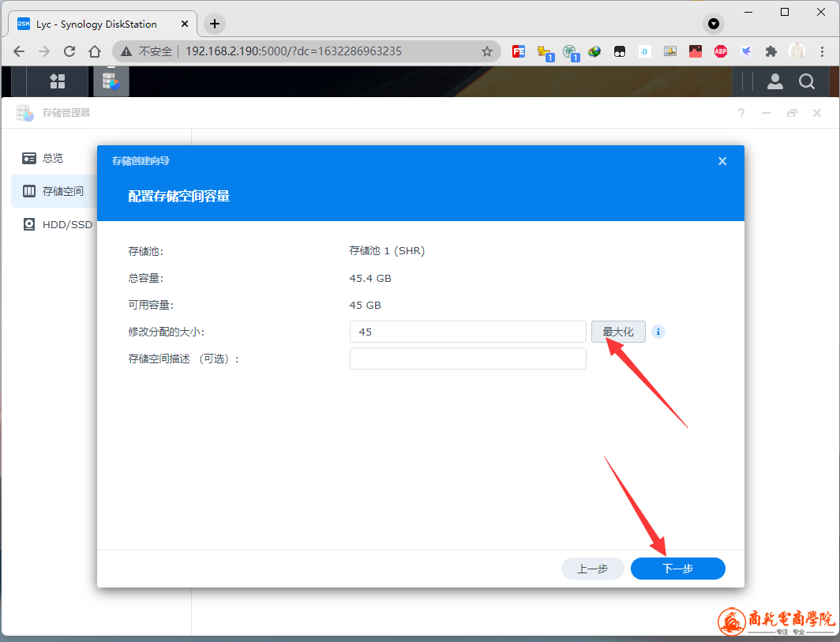The height and width of the screenshot is (642, 840).
Task: Select 存储空间 in the sidebar
Action: (62, 191)
